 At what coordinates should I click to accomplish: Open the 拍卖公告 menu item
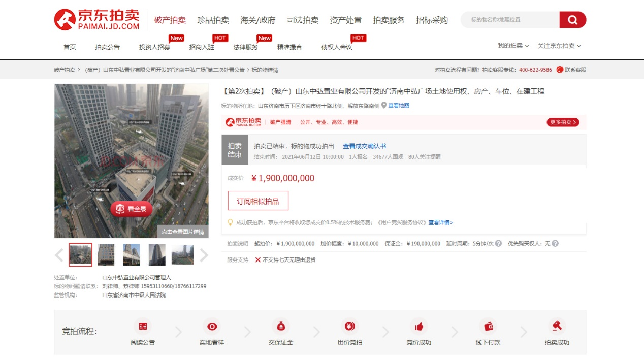pos(108,47)
